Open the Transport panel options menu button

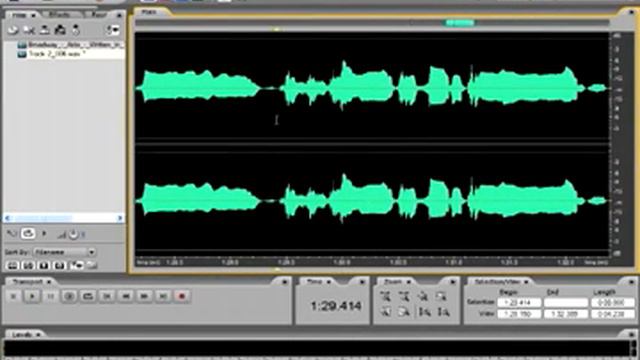point(284,282)
